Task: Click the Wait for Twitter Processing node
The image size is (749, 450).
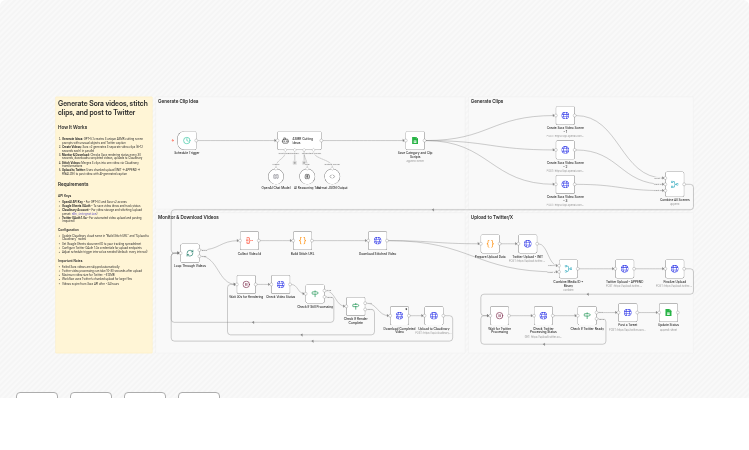Action: click(x=499, y=315)
